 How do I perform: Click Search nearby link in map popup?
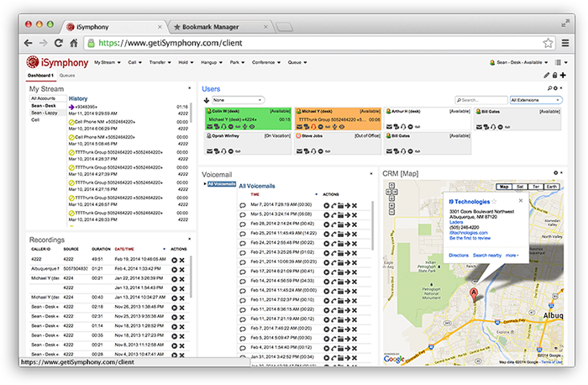tap(487, 254)
